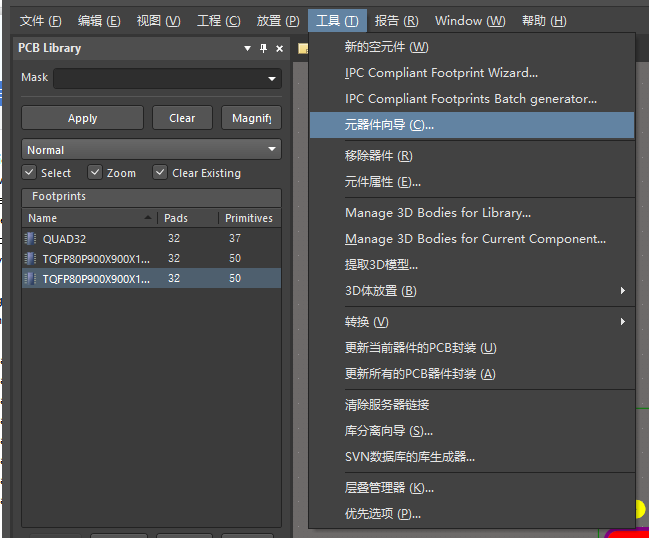Open 优先选项 (P) preferences
Viewport: 649px width, 538px height.
coord(472,514)
